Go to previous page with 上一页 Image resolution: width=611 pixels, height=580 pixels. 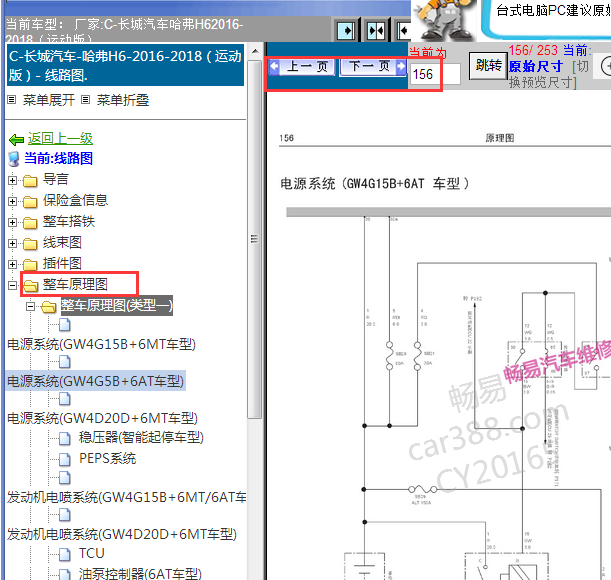pyautogui.click(x=302, y=67)
